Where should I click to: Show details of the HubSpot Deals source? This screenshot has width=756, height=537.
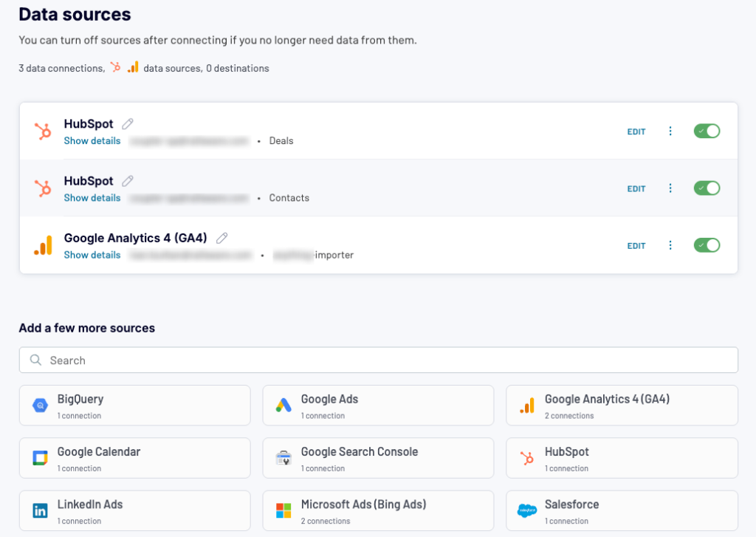pos(92,141)
